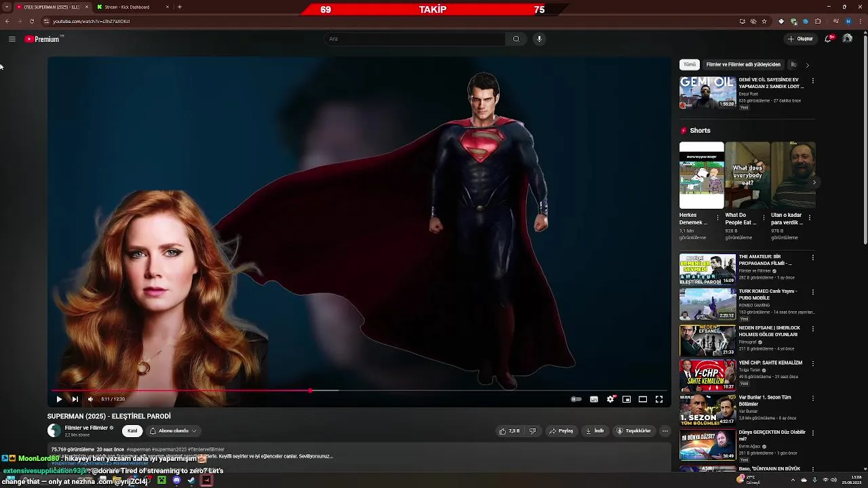The image size is (868, 488).
Task: Open 'What Do People Eat' short
Action: 747,175
